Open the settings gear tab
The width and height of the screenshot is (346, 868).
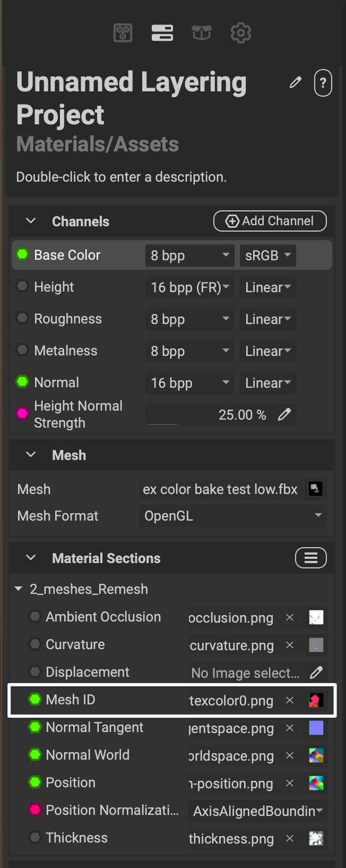pyautogui.click(x=240, y=33)
